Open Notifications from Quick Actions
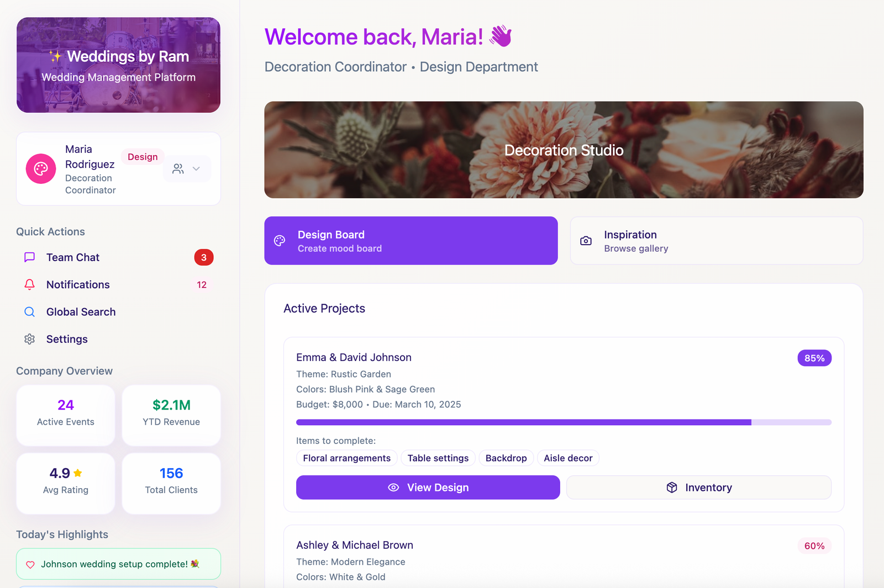This screenshot has width=884, height=588. 78,285
